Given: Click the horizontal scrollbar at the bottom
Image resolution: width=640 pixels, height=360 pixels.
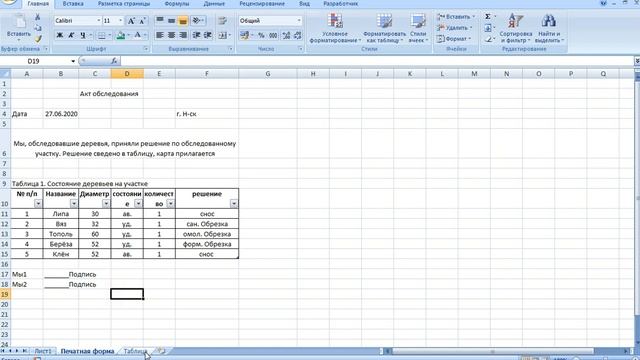Looking at the screenshot, I should pos(493,351).
